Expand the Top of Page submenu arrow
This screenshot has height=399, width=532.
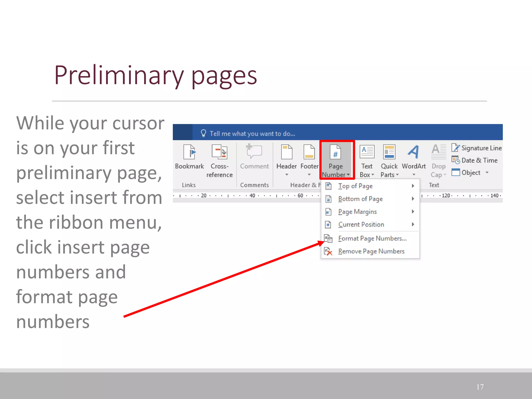[413, 186]
